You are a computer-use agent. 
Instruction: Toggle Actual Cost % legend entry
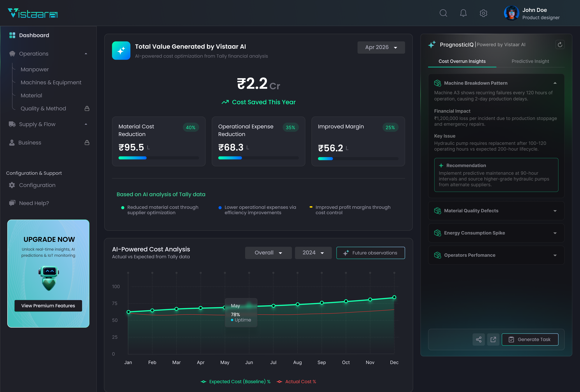297,382
